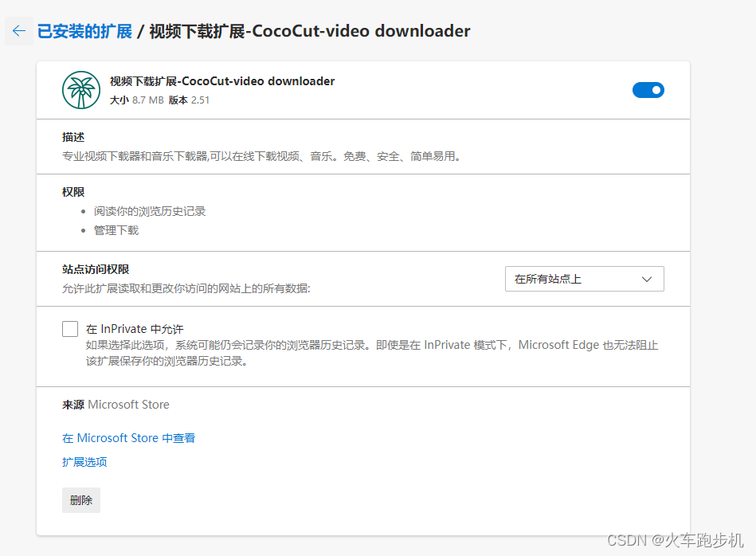Click the 来源 Microsoft Store text
This screenshot has height=556, width=756.
coord(116,405)
